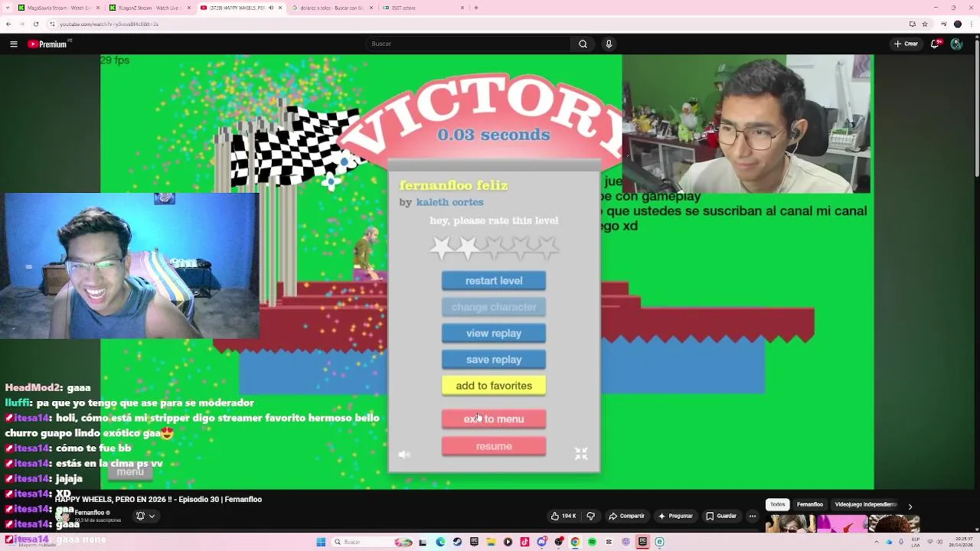Viewport: 980px width, 551px height.
Task: Click the view replay button
Action: coord(494,333)
